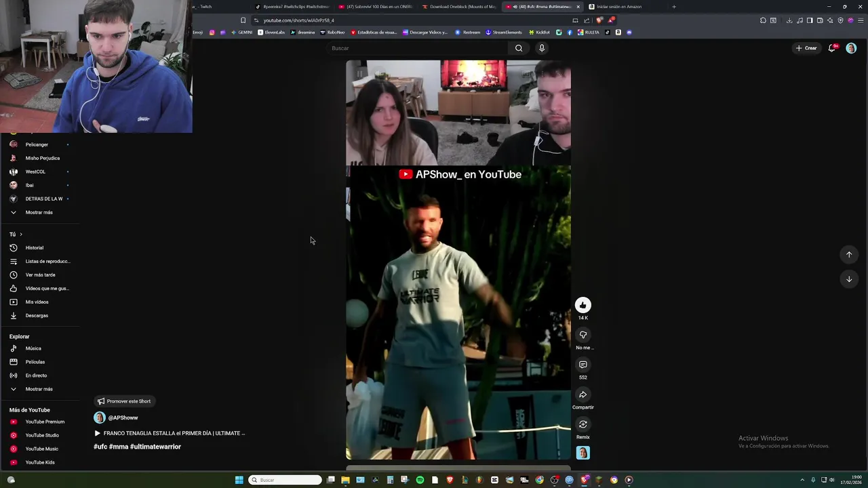Screen dimensions: 868x488
Task: Close the active #ufc #mma tab
Action: point(578,7)
